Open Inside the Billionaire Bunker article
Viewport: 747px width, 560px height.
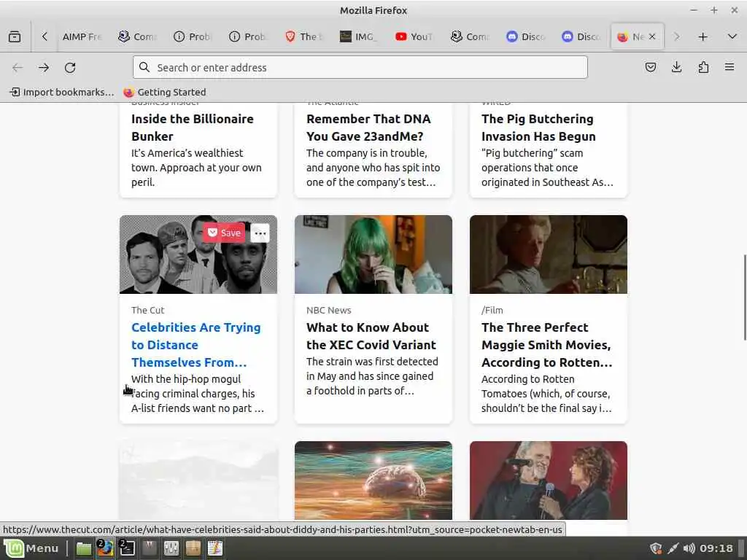(x=193, y=128)
